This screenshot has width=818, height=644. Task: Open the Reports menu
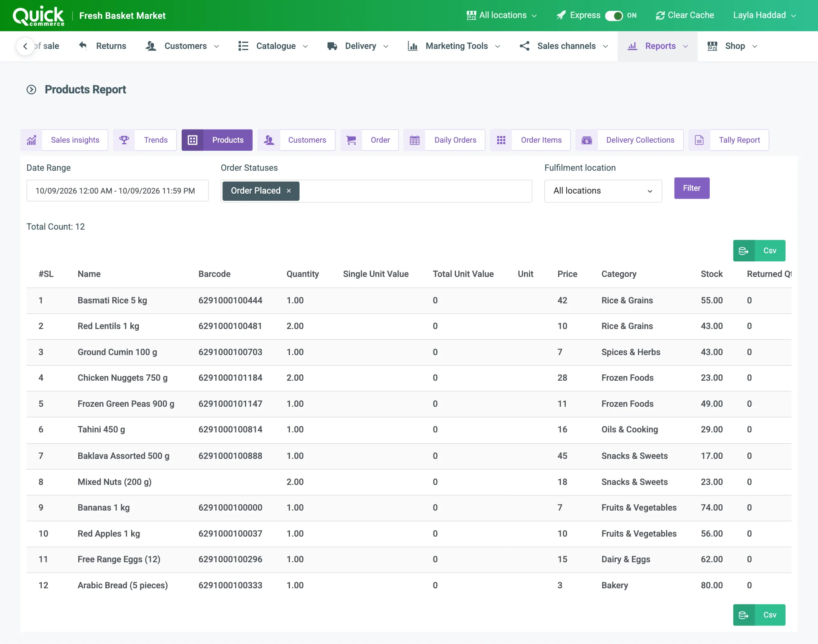coord(658,46)
